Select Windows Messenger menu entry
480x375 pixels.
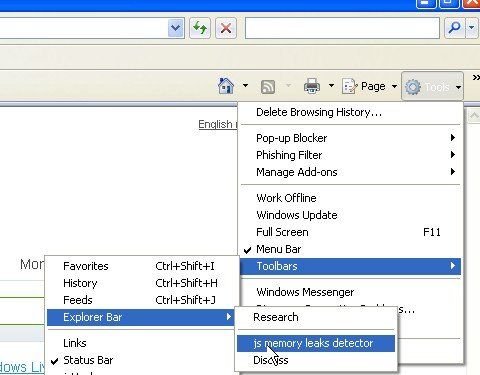[x=350, y=292]
